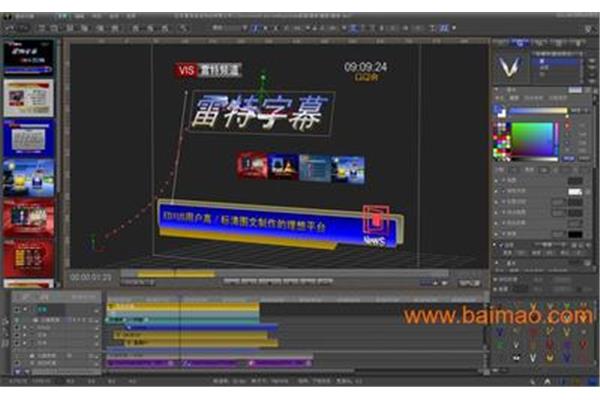Select the red NewS icon on the banner
Screen dimensions: 600x400
click(376, 226)
